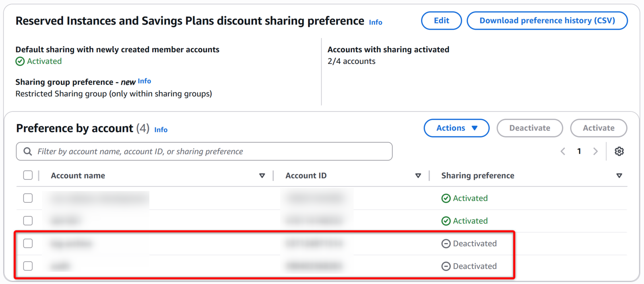The height and width of the screenshot is (284, 644).
Task: Sort by Account ID column arrow
Action: (x=418, y=176)
